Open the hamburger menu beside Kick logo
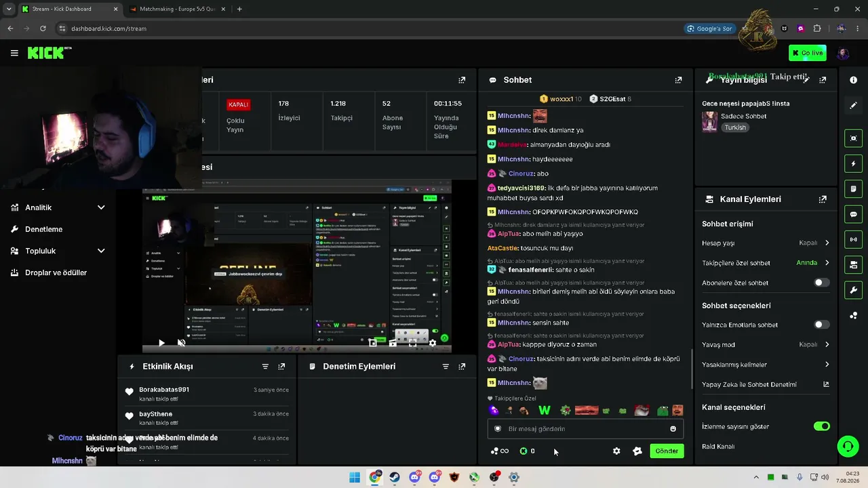Screen dimensions: 868x488 [x=14, y=53]
